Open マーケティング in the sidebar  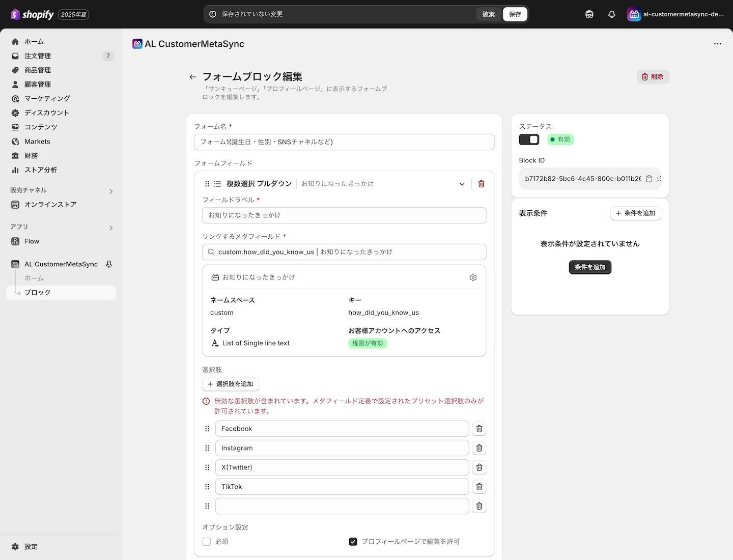click(x=61, y=99)
